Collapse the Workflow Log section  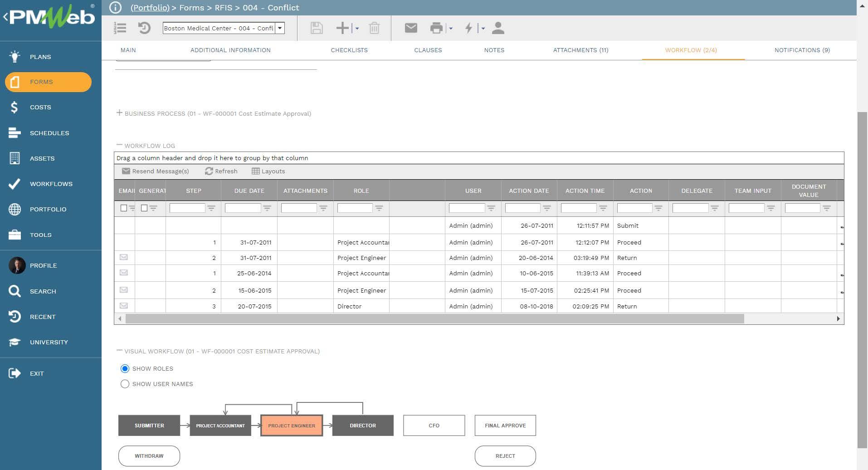coord(119,145)
